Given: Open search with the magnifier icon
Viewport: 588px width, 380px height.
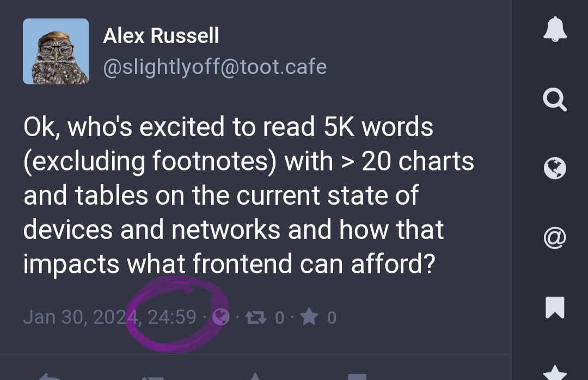Looking at the screenshot, I should (555, 100).
